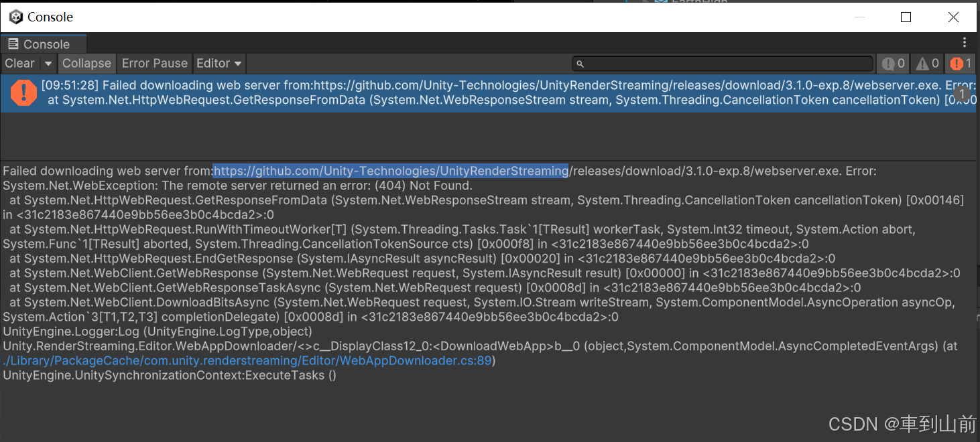This screenshot has height=442, width=980.
Task: Toggle error messages filter showing 1
Action: (961, 64)
